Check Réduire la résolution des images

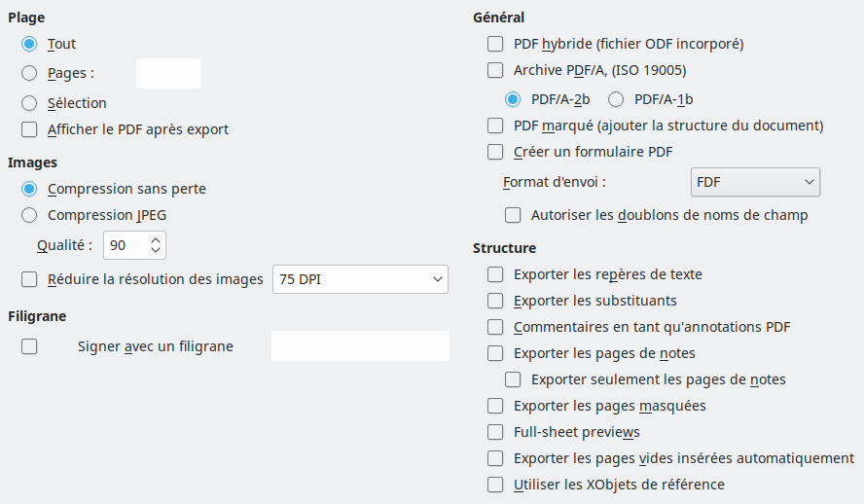click(29, 279)
